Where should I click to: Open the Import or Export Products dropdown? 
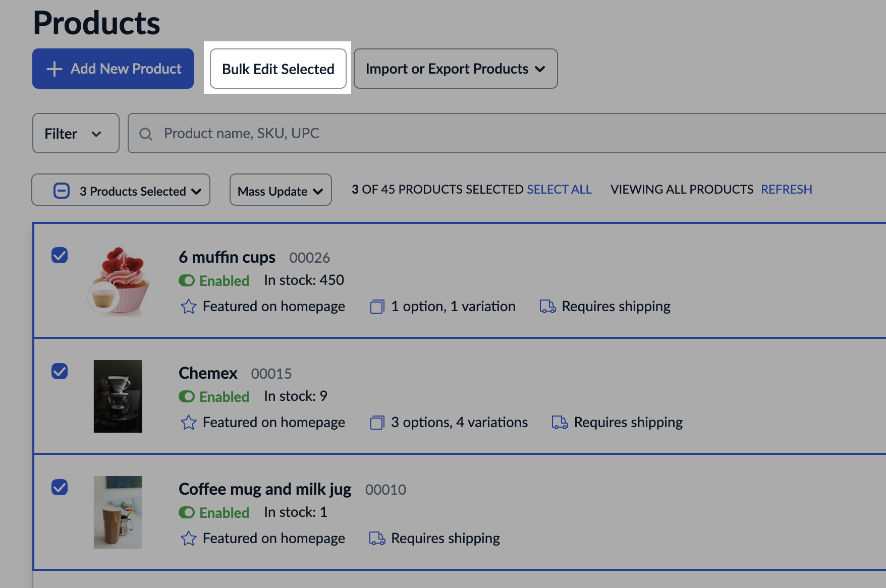click(x=455, y=69)
